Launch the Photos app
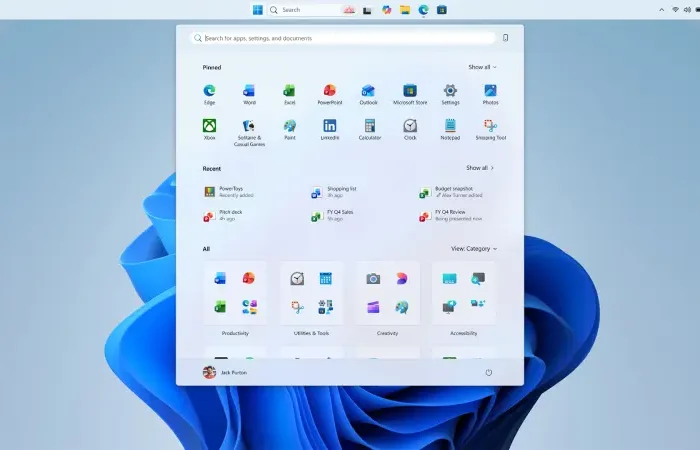 tap(490, 94)
